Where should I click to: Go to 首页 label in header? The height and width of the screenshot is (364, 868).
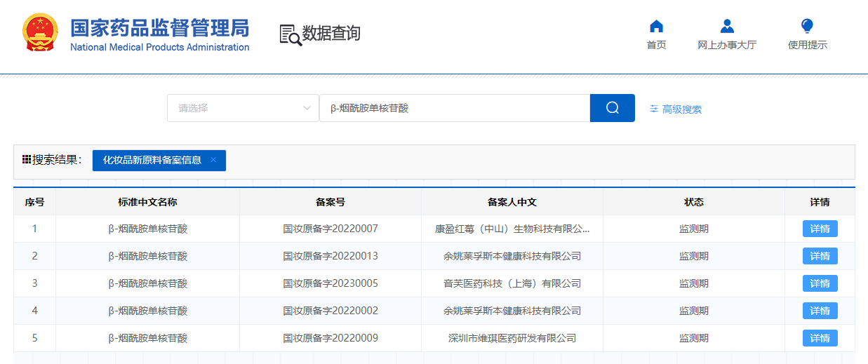click(656, 45)
